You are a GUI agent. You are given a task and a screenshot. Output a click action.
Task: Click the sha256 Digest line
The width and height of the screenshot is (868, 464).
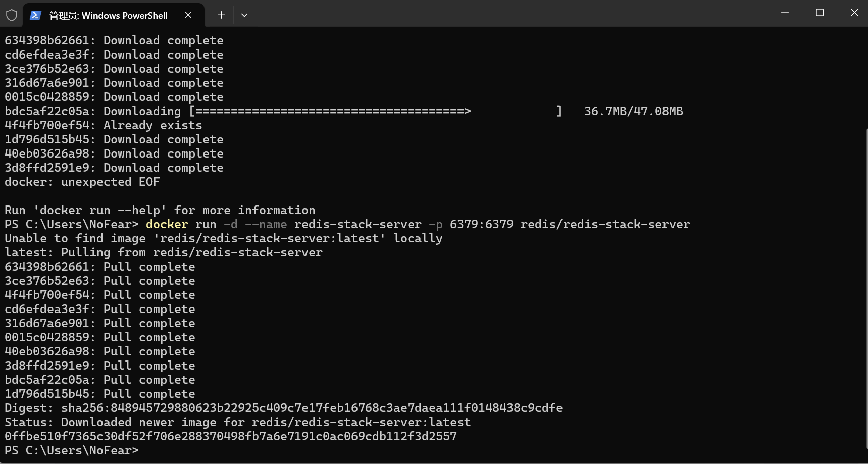283,407
